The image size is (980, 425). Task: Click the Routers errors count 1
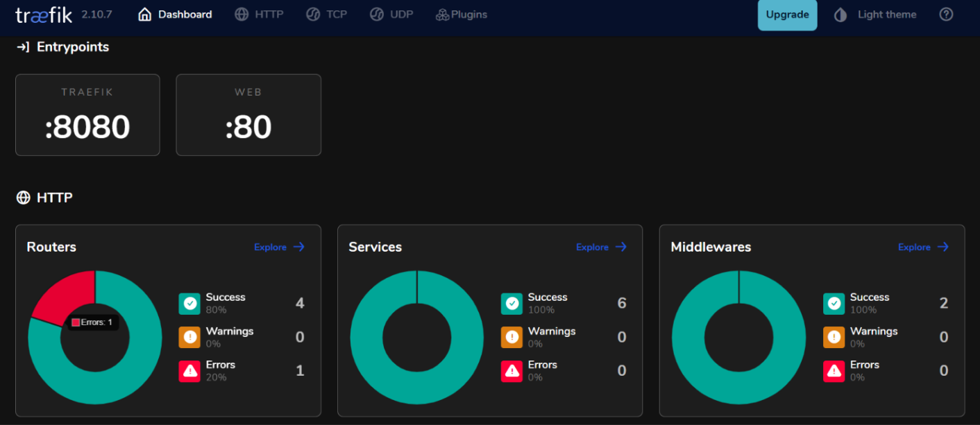(300, 371)
